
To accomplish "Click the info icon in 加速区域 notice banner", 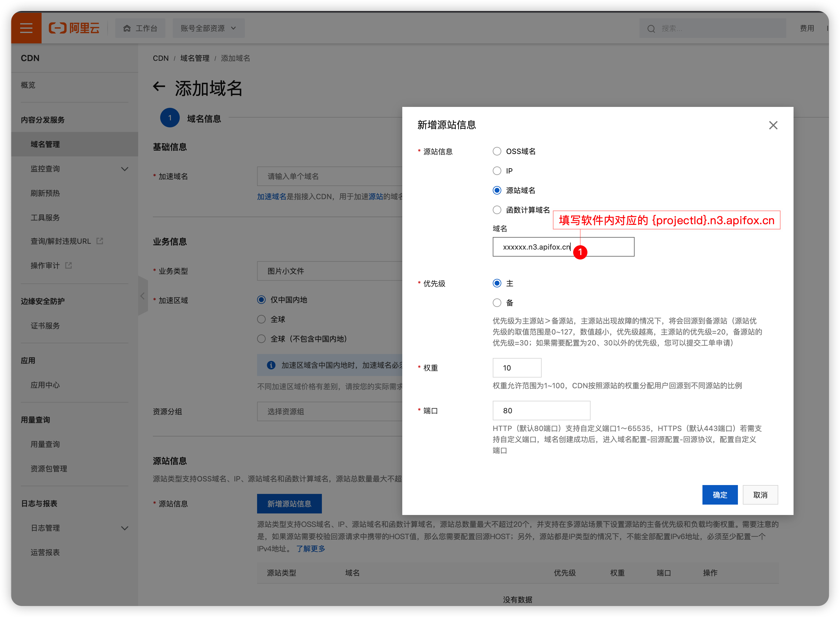I will click(x=271, y=365).
